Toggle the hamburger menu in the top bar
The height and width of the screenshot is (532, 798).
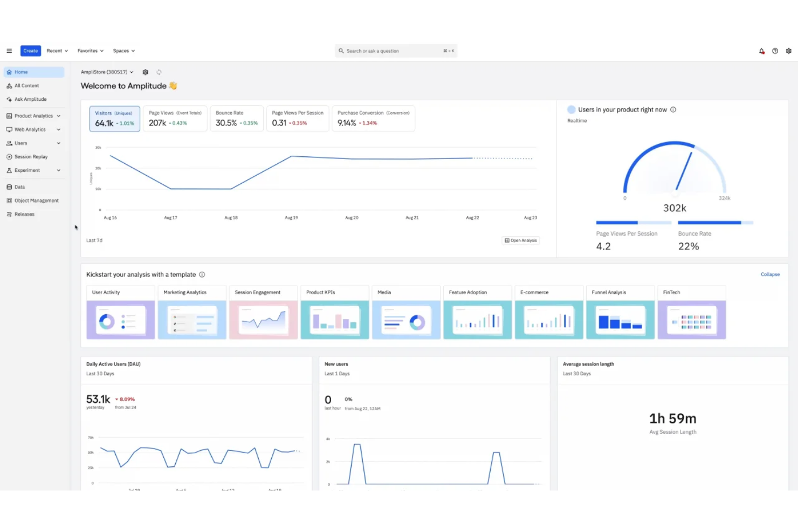coord(9,51)
